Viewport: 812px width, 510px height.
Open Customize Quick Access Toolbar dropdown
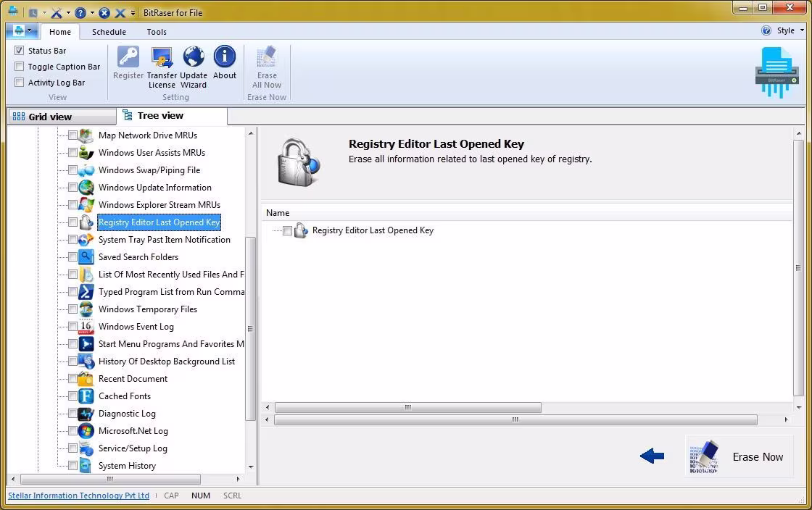click(x=133, y=12)
